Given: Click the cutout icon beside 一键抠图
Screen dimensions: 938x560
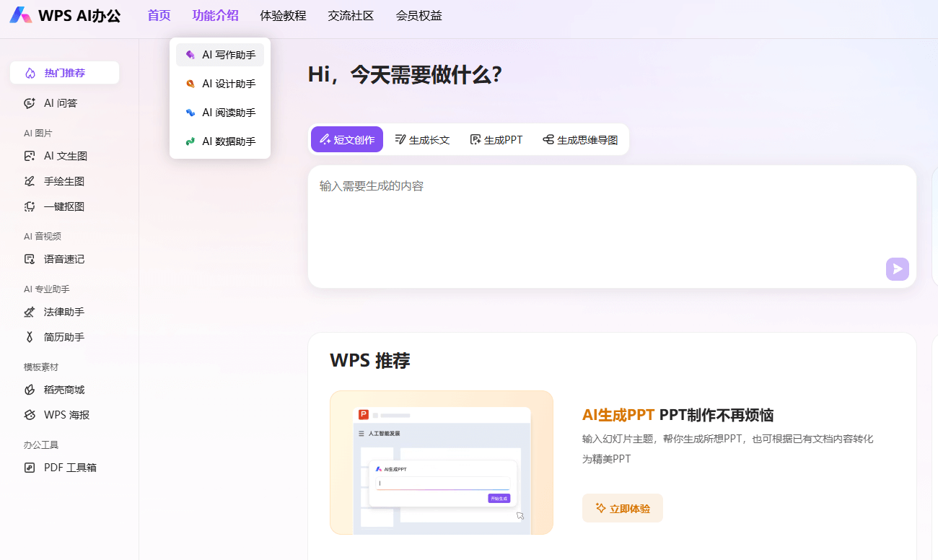Looking at the screenshot, I should [x=30, y=206].
